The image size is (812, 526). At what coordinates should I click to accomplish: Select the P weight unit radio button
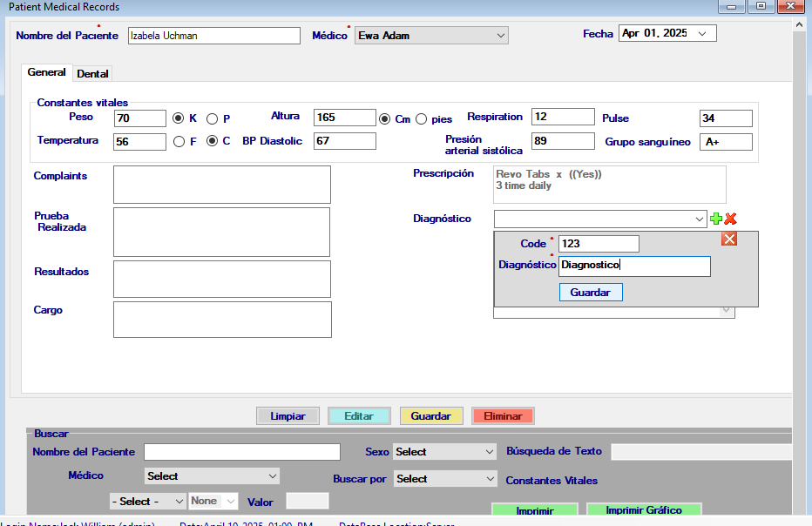click(x=212, y=118)
